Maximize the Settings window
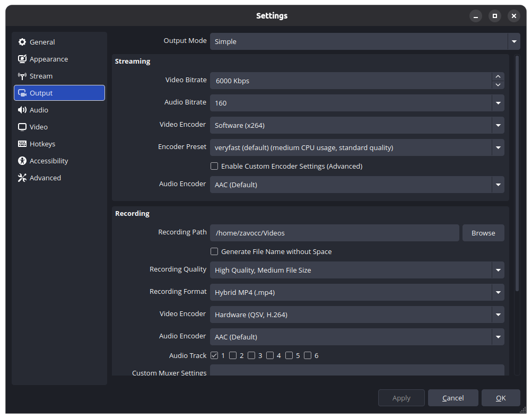 (495, 16)
